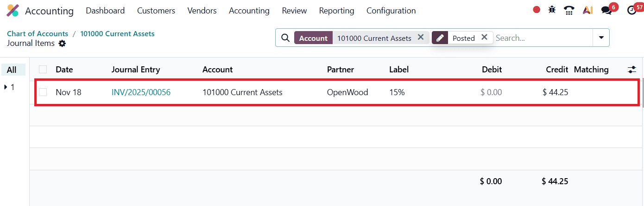Click the search magnifier icon
This screenshot has height=206, width=644.
click(286, 38)
